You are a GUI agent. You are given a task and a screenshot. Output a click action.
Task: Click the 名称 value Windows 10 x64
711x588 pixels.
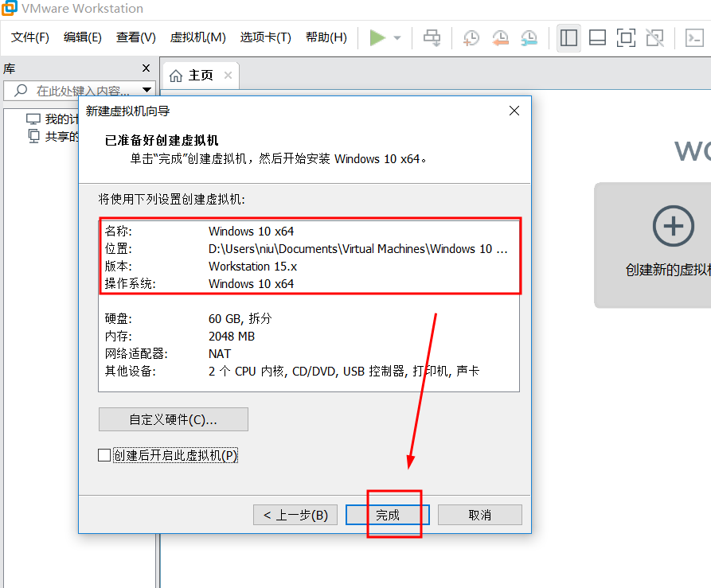(x=252, y=231)
